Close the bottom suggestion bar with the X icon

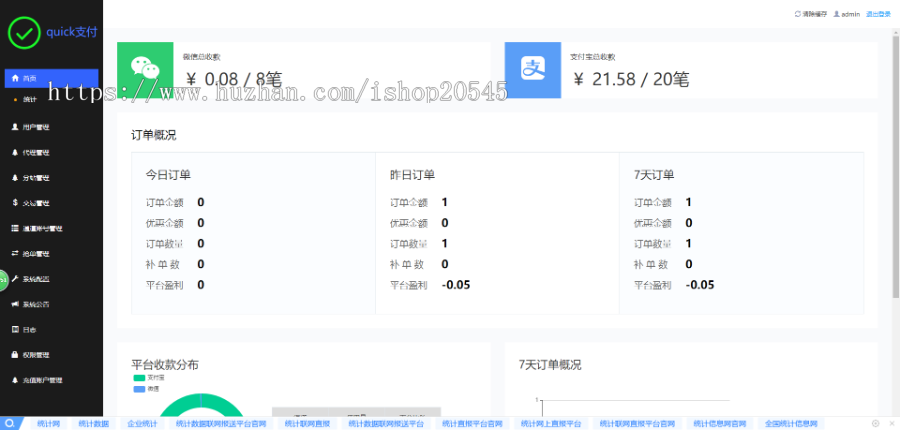point(891,424)
